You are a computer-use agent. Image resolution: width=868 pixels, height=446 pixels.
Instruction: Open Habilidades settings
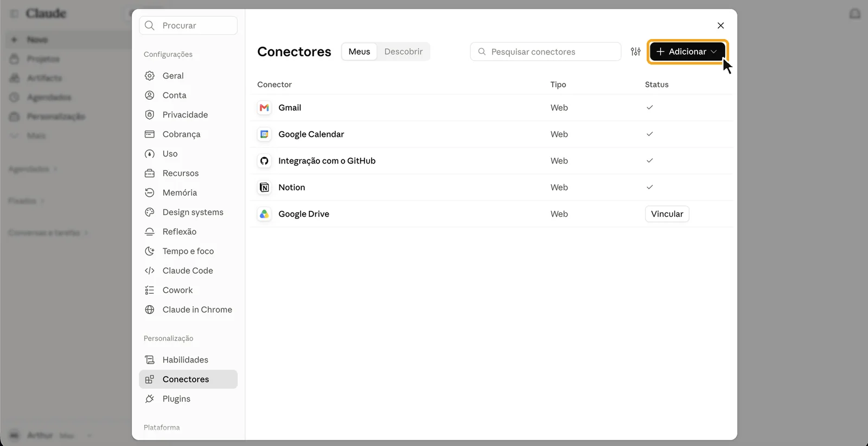(x=188, y=360)
